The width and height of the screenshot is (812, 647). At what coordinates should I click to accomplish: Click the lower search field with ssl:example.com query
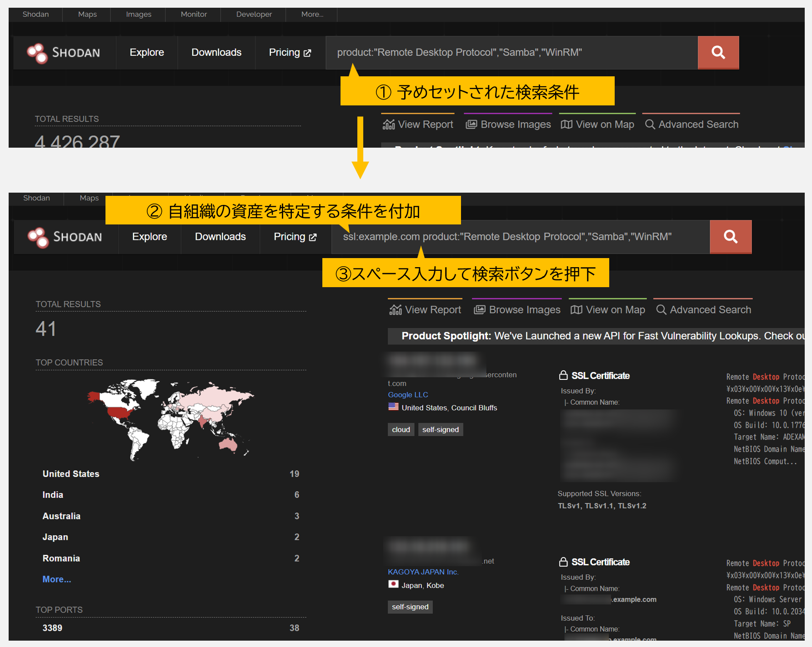click(x=521, y=237)
